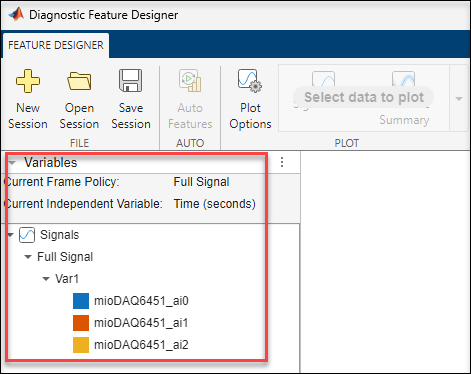Select the mioDAQ6451_ai2 signal

pyautogui.click(x=141, y=345)
